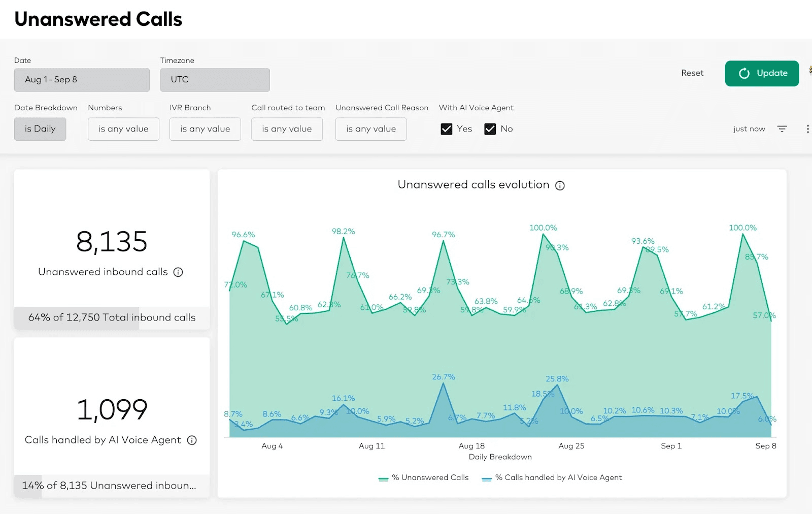
Task: Click the Reset link
Action: pyautogui.click(x=692, y=73)
